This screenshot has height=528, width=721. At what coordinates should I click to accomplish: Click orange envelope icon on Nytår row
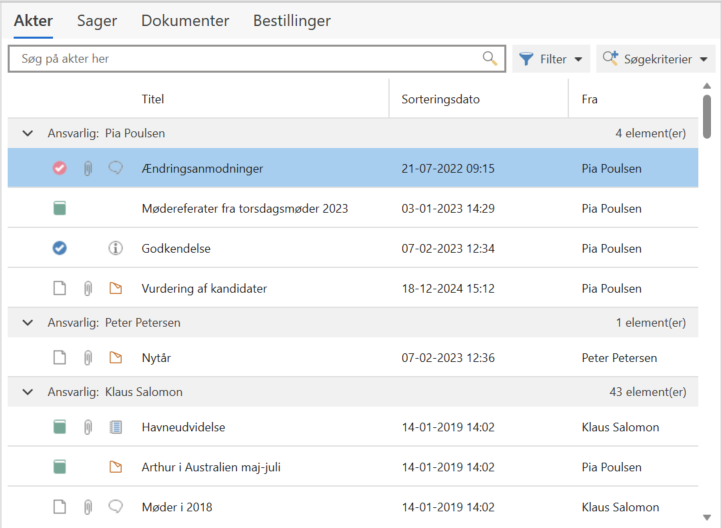tap(115, 357)
